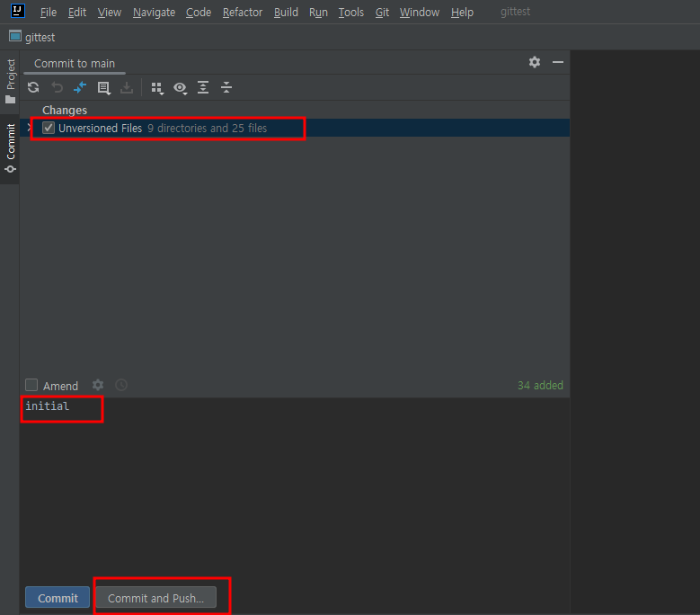Toggle the Unversioned Files checkbox
Viewport: 700px width, 615px height.
click(49, 128)
